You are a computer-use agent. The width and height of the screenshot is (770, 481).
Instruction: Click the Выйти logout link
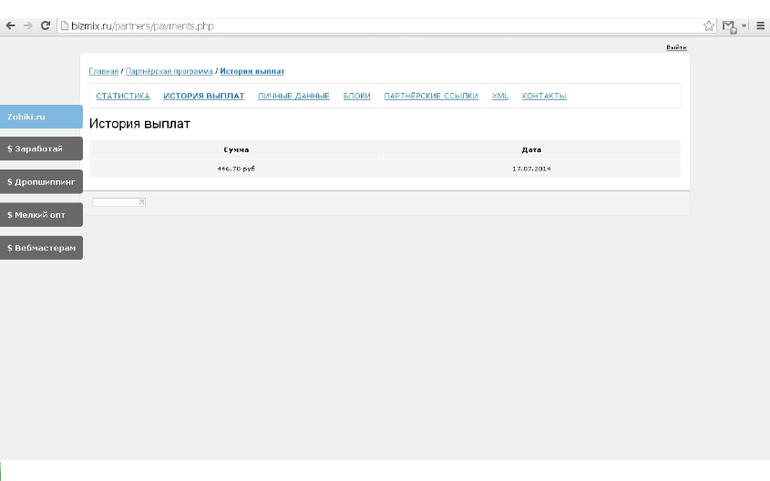tap(676, 48)
